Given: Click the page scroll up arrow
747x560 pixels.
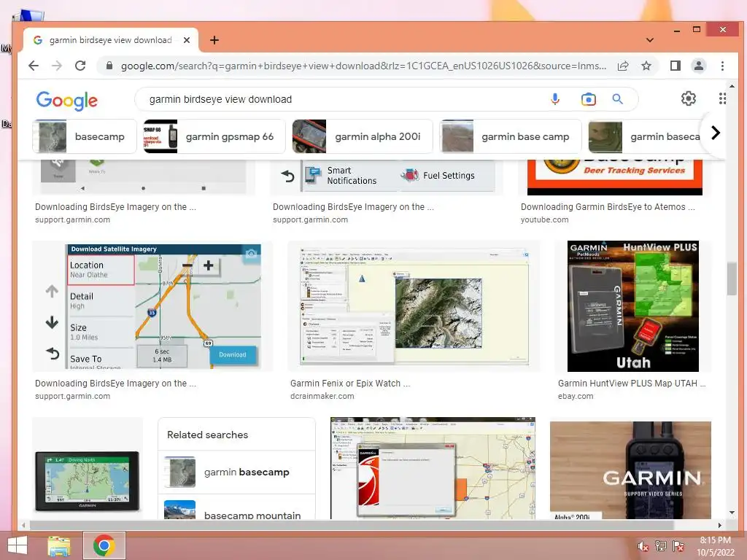Looking at the screenshot, I should click(732, 86).
